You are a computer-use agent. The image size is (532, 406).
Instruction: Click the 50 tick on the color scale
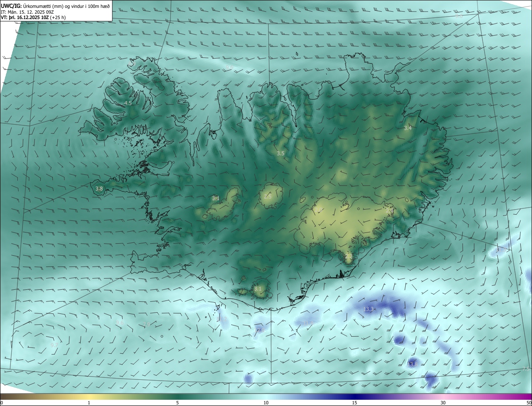[529, 403]
